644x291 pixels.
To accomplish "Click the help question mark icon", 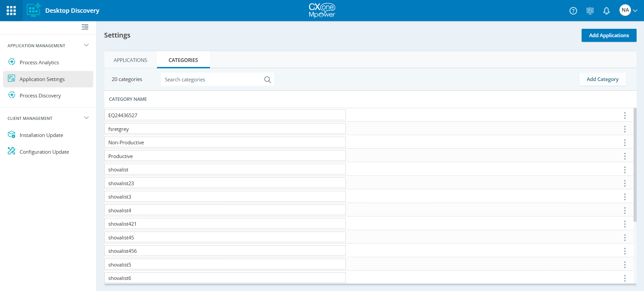I will 573,11.
